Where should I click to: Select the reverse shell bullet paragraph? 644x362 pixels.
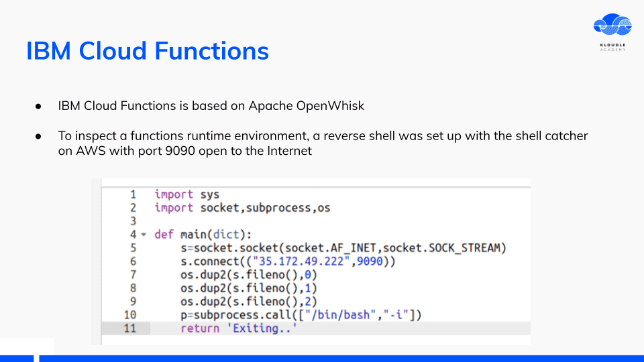tap(323, 143)
